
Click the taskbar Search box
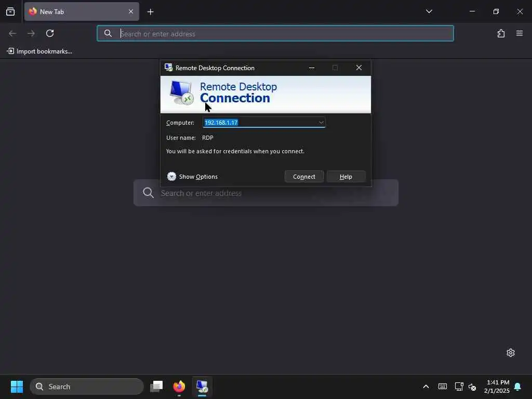(x=87, y=387)
